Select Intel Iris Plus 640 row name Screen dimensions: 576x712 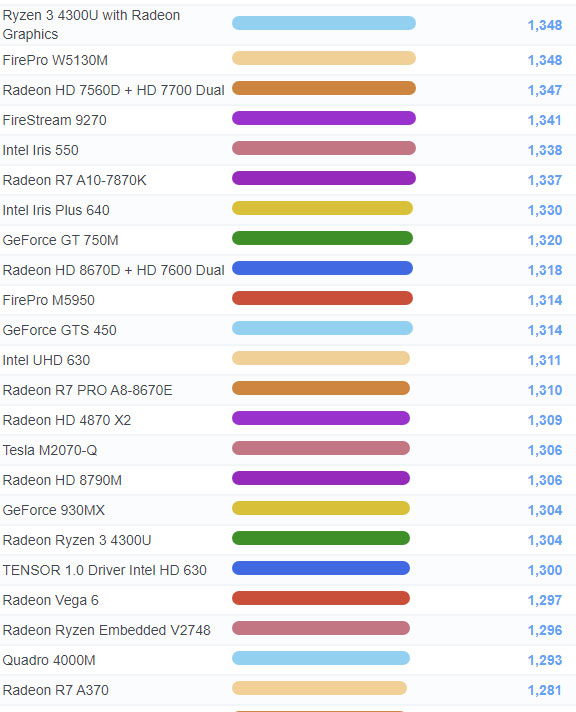tap(56, 210)
